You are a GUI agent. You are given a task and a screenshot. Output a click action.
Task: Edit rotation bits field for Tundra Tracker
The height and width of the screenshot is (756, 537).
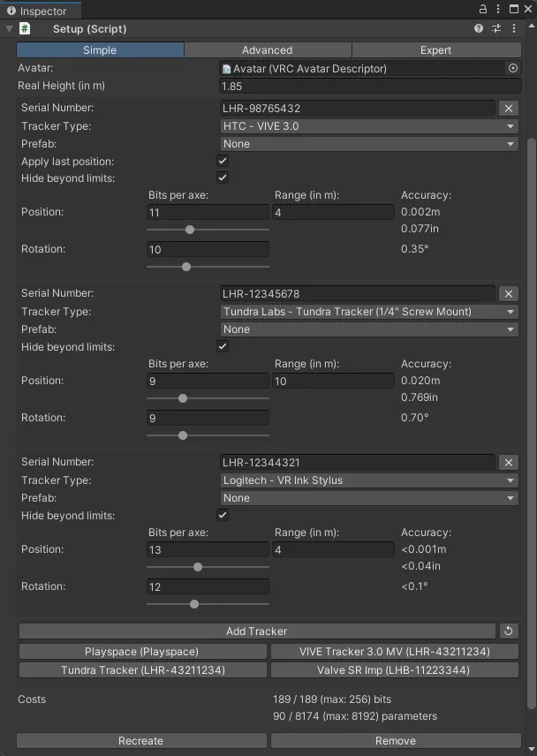[208, 418]
